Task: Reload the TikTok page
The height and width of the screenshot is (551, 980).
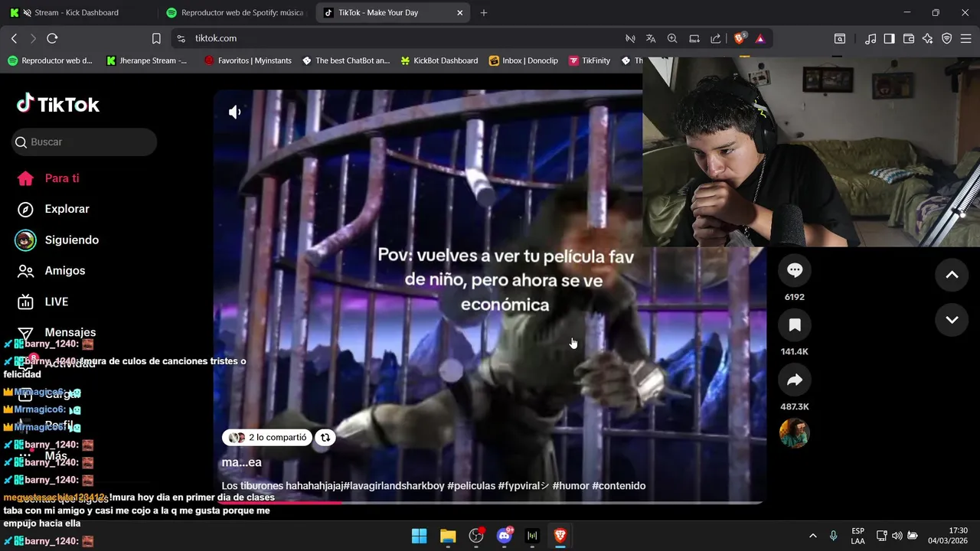Action: coord(52,38)
